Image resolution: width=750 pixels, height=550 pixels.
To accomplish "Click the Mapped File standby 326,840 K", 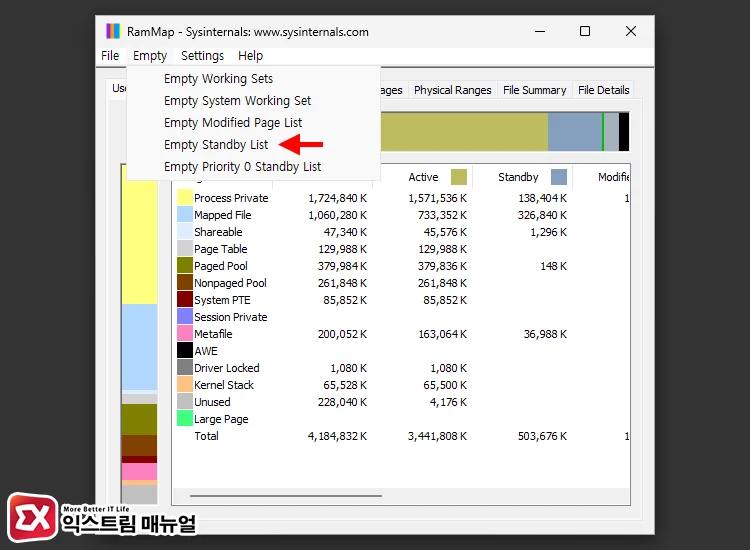I will coord(542,215).
